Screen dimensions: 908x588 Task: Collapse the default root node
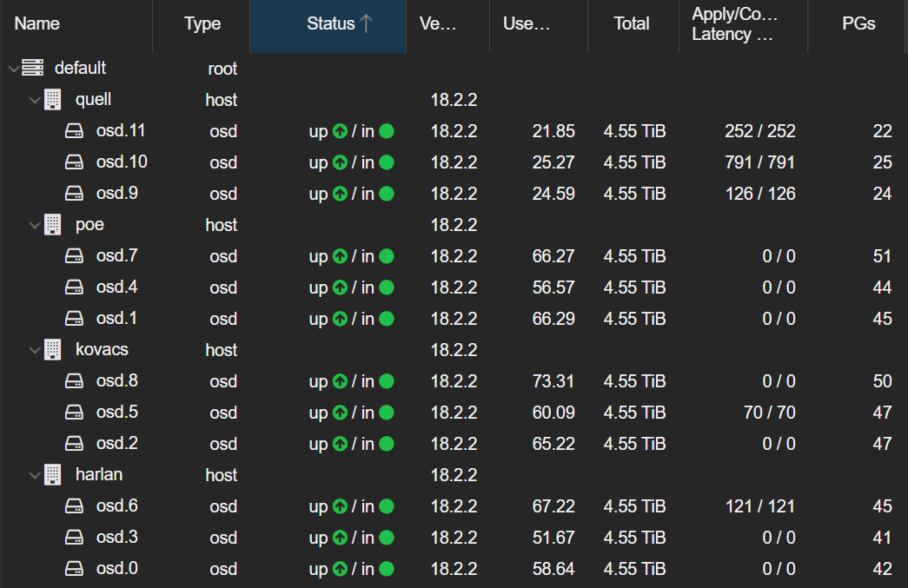12,67
